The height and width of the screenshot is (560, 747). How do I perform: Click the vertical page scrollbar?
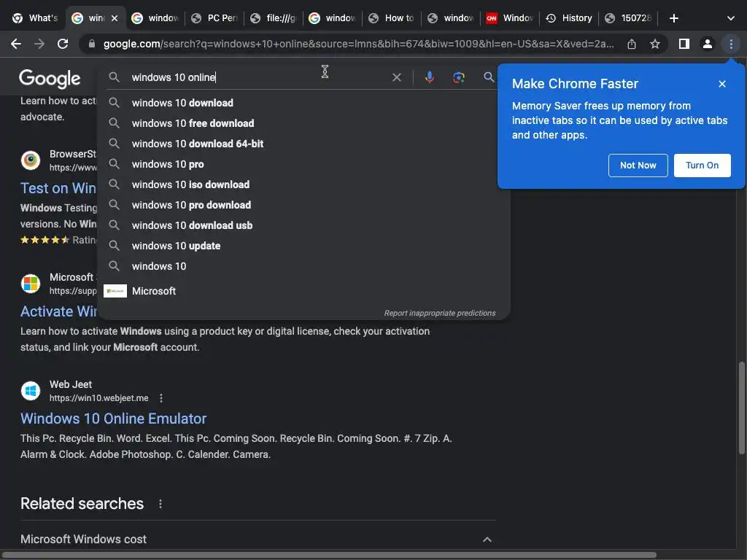(742, 408)
